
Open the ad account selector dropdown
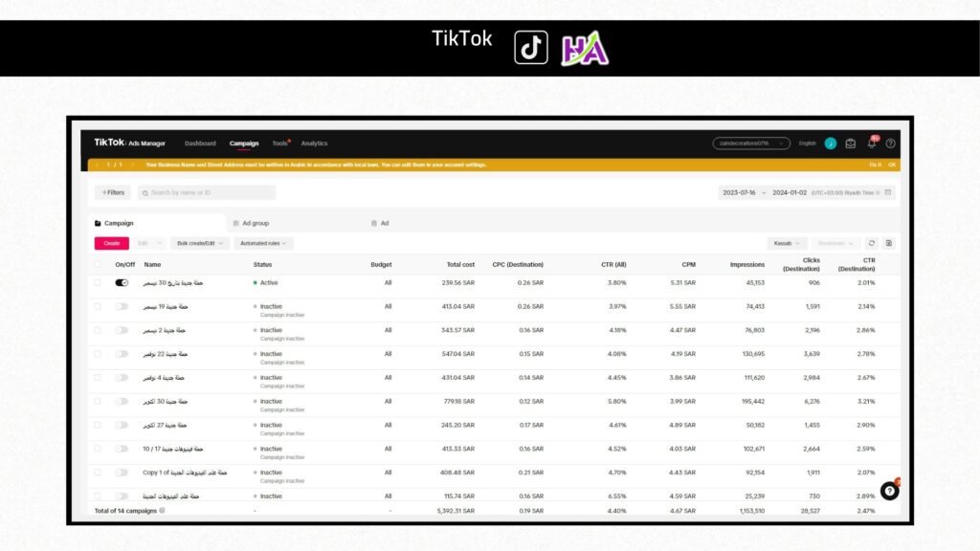751,143
